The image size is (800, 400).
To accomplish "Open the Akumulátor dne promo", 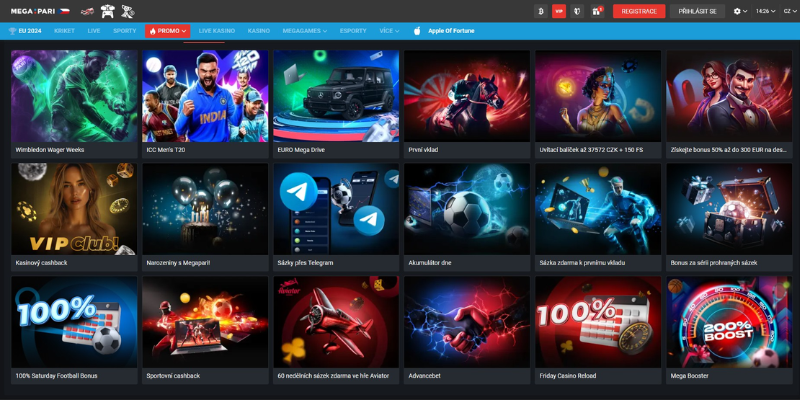I will pos(467,217).
